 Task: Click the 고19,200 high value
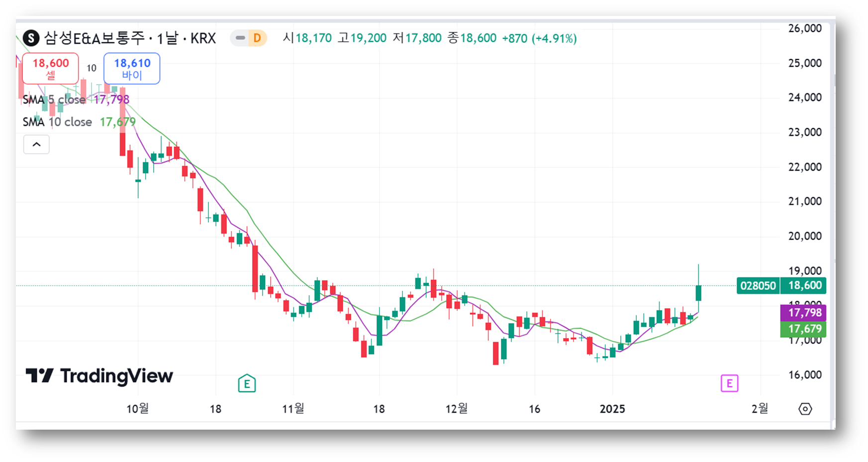coord(362,38)
